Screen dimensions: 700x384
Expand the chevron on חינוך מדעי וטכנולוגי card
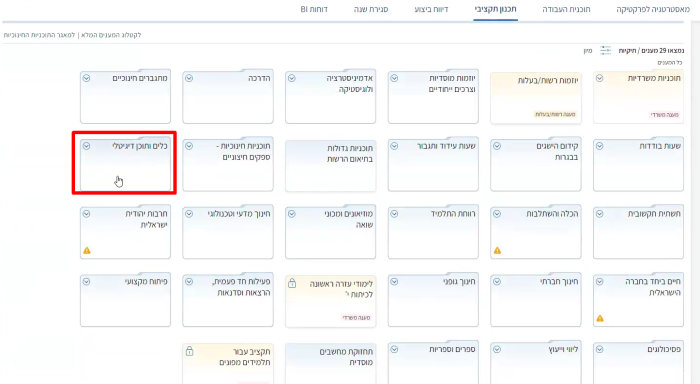189,214
